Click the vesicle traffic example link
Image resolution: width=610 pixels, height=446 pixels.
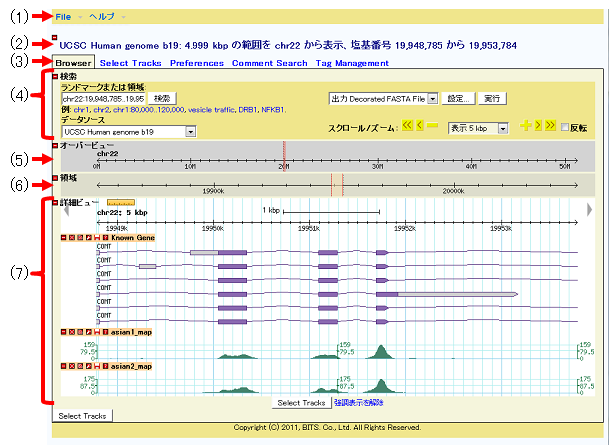click(211, 110)
